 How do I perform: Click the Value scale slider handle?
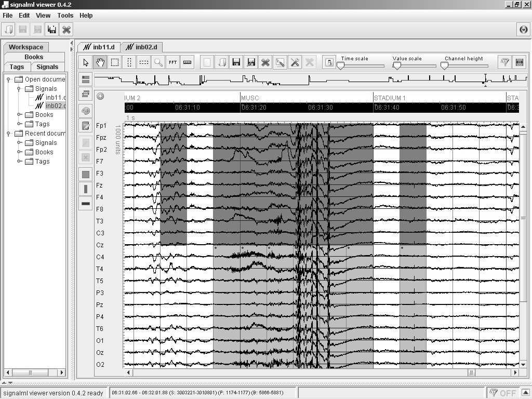pos(396,66)
